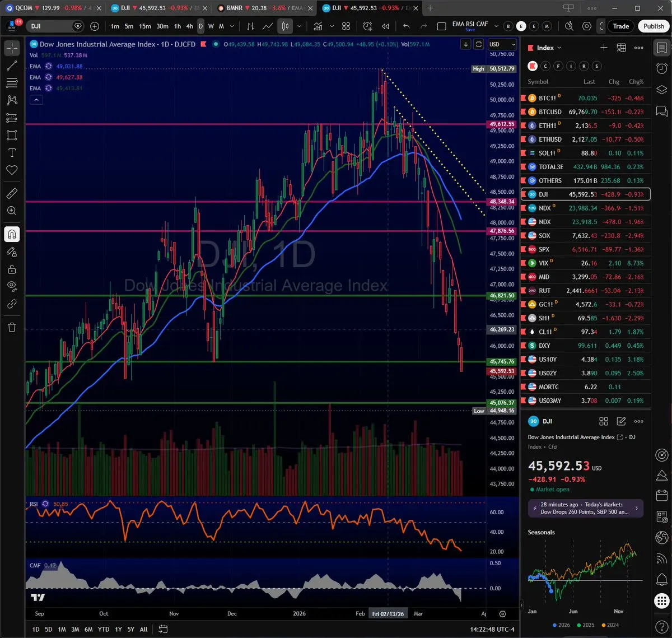Open the calendar panel in sidebar
The width and height of the screenshot is (672, 638).
point(661,495)
